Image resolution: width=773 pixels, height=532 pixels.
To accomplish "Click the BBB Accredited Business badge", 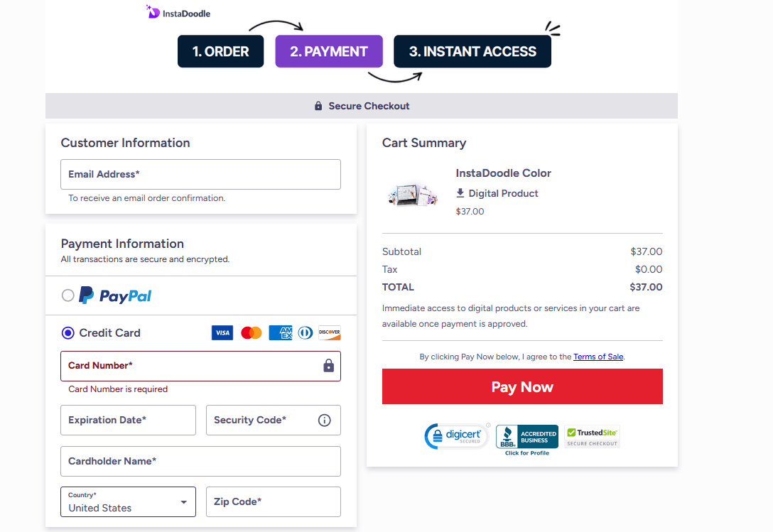I will click(526, 435).
